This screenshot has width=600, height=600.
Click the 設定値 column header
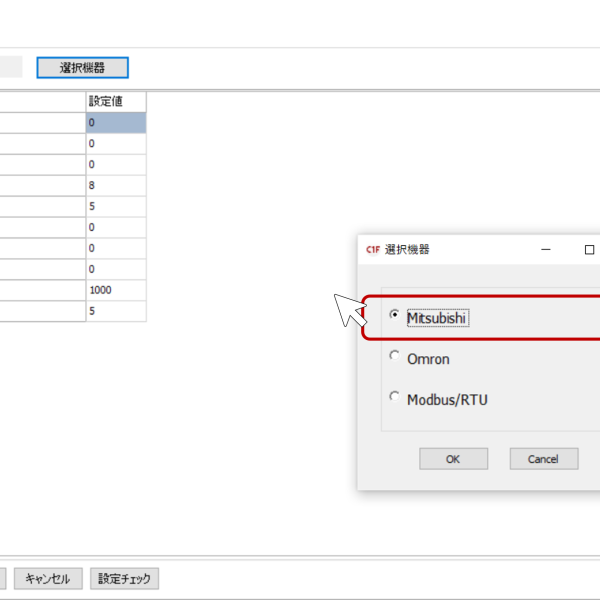(115, 101)
